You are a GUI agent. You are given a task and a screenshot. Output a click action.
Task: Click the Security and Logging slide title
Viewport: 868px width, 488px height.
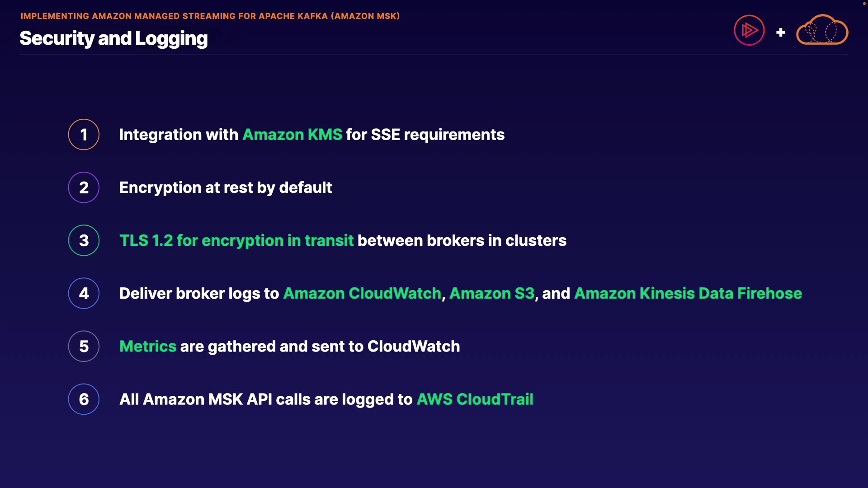tap(113, 38)
